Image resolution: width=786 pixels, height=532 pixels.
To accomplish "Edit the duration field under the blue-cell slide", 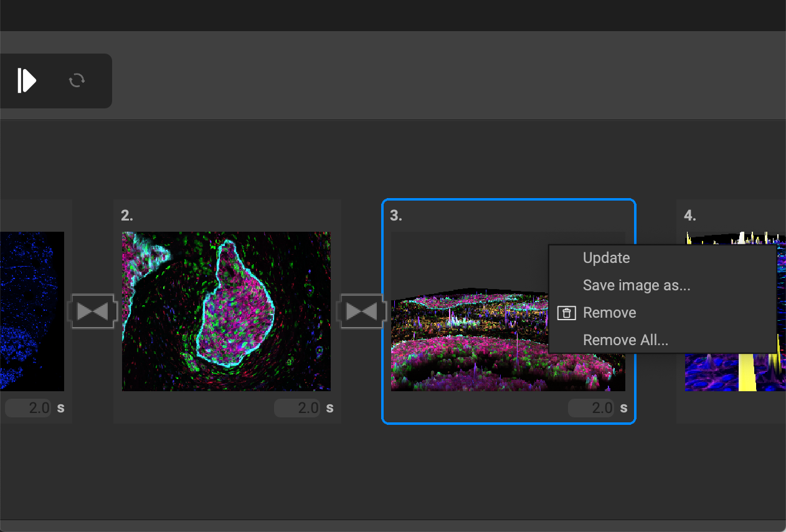I will pos(28,408).
